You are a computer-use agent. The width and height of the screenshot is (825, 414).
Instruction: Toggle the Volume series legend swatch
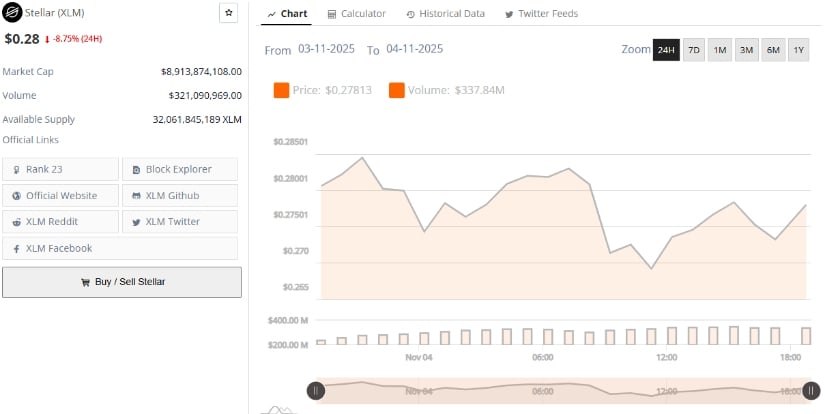pyautogui.click(x=397, y=91)
